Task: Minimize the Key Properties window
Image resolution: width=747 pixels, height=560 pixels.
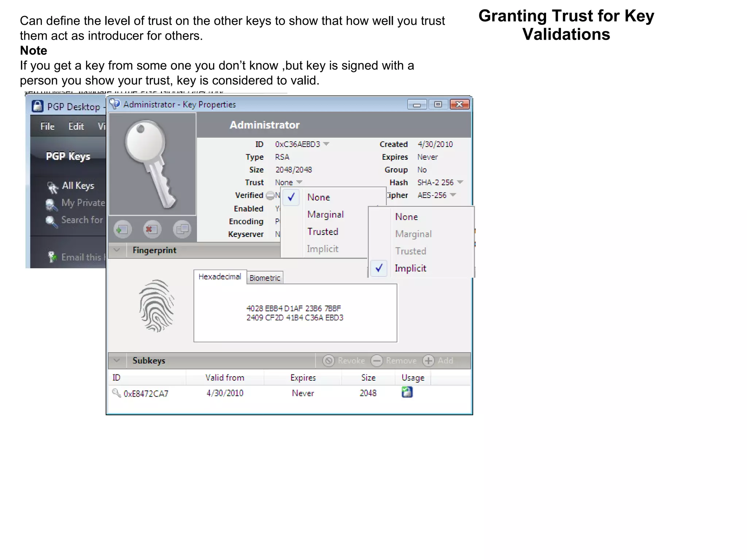Action: (x=417, y=105)
